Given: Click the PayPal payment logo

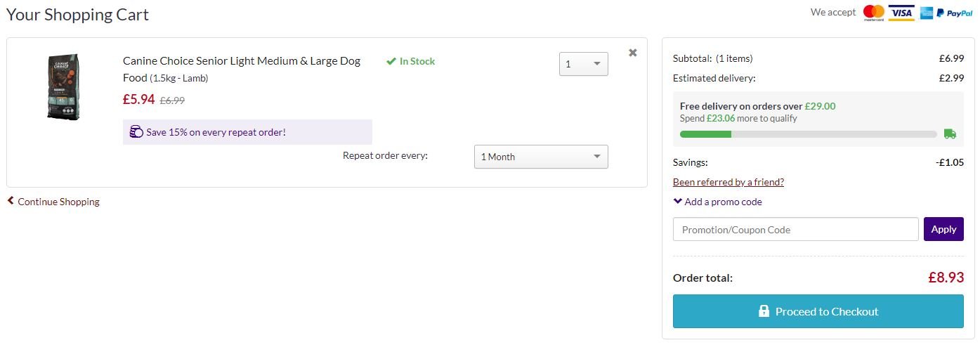Looking at the screenshot, I should (955, 13).
